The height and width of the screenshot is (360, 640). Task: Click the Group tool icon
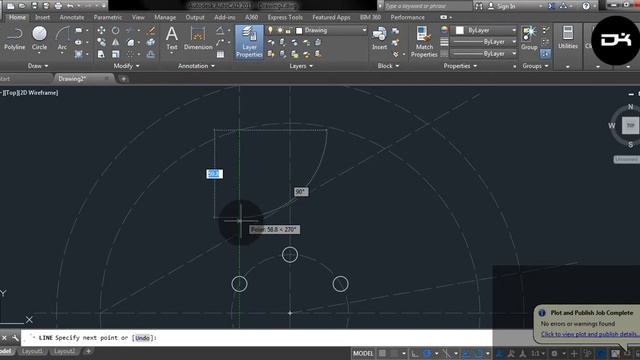pyautogui.click(x=529, y=38)
